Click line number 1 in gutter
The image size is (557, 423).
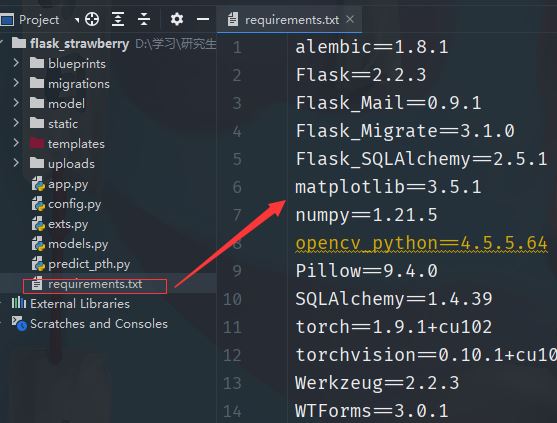click(237, 48)
